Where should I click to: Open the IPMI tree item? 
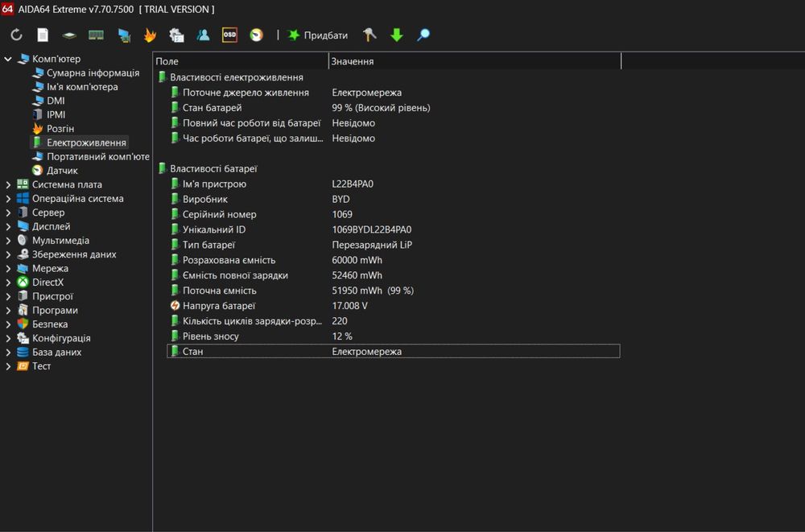(x=56, y=114)
